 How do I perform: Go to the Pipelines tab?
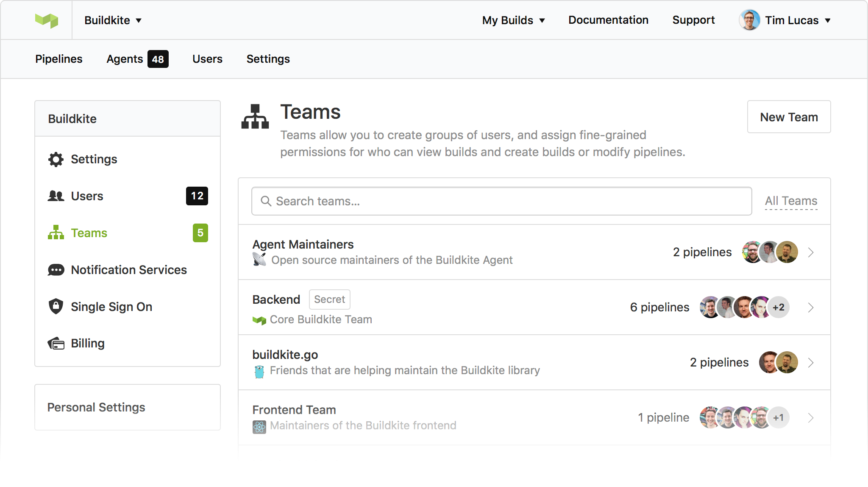58,59
